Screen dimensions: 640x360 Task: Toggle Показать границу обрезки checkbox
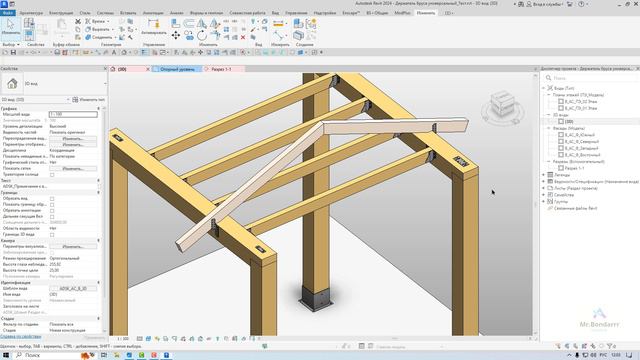(52, 204)
